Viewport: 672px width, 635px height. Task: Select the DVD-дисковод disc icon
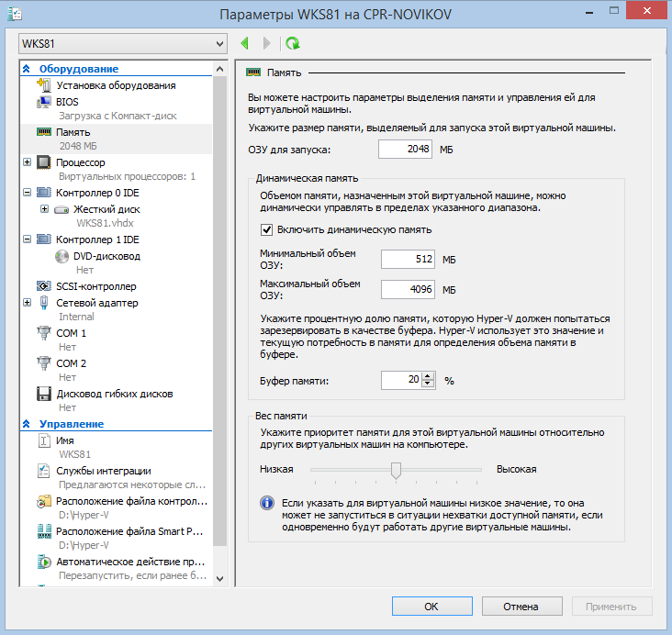pos(62,256)
